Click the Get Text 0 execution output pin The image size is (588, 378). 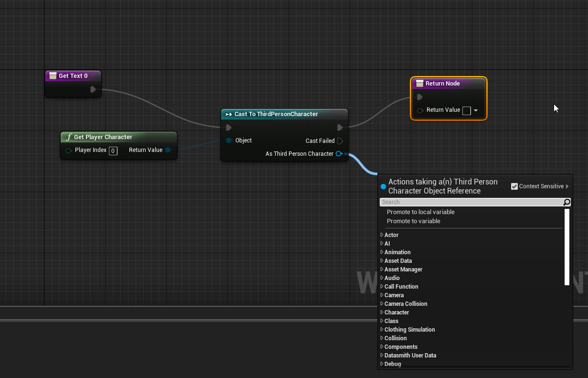(x=93, y=89)
